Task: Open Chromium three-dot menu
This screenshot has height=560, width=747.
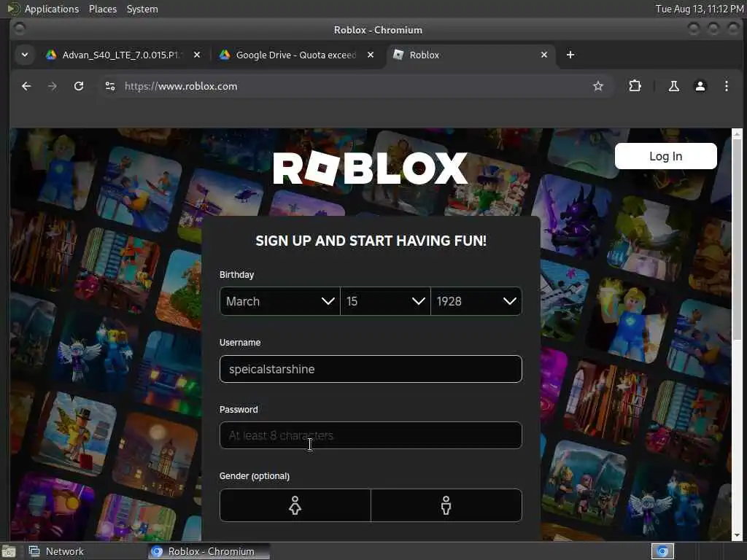Action: click(726, 86)
